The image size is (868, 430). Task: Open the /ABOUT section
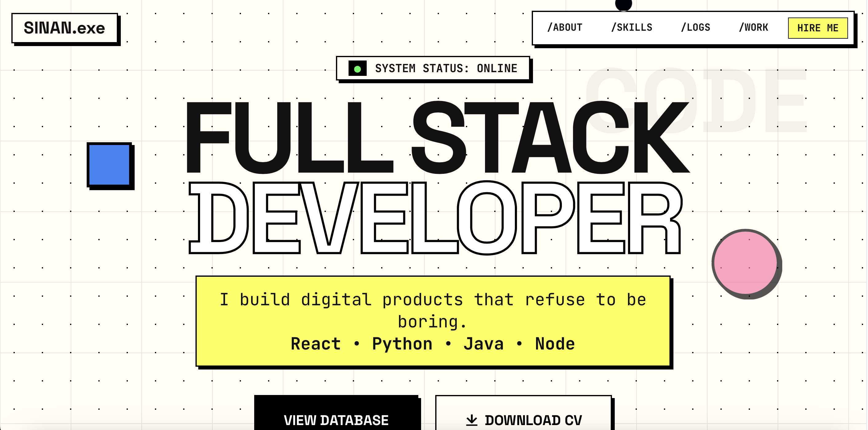565,27
